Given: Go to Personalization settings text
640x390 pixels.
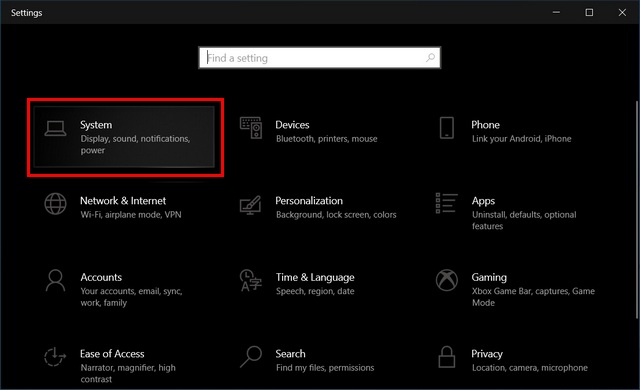Looking at the screenshot, I should coord(309,201).
